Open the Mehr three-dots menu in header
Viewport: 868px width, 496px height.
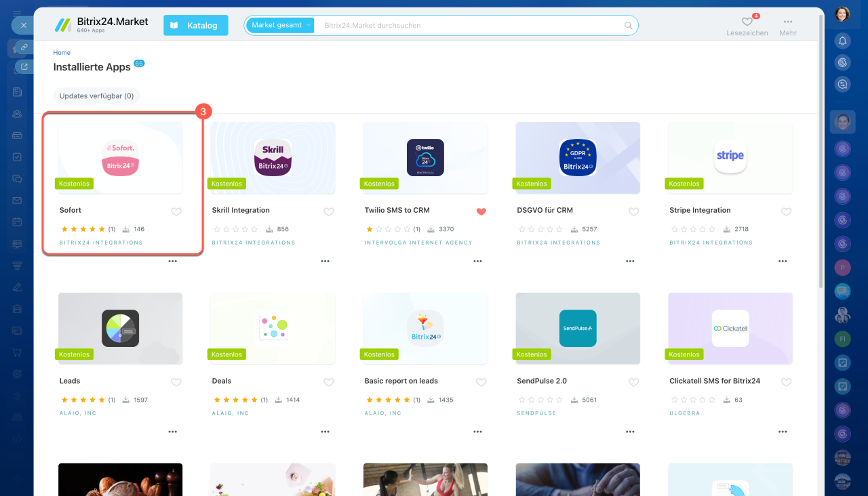click(x=788, y=22)
